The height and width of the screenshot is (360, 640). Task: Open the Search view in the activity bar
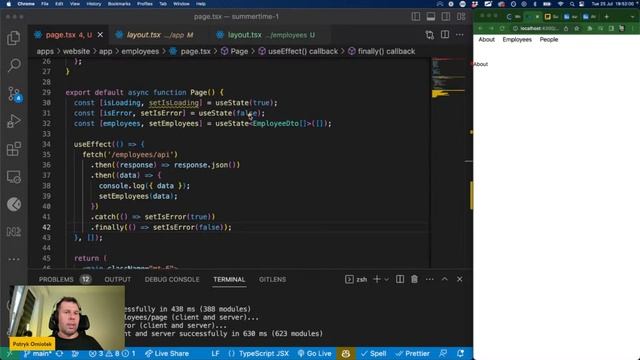(x=14, y=65)
